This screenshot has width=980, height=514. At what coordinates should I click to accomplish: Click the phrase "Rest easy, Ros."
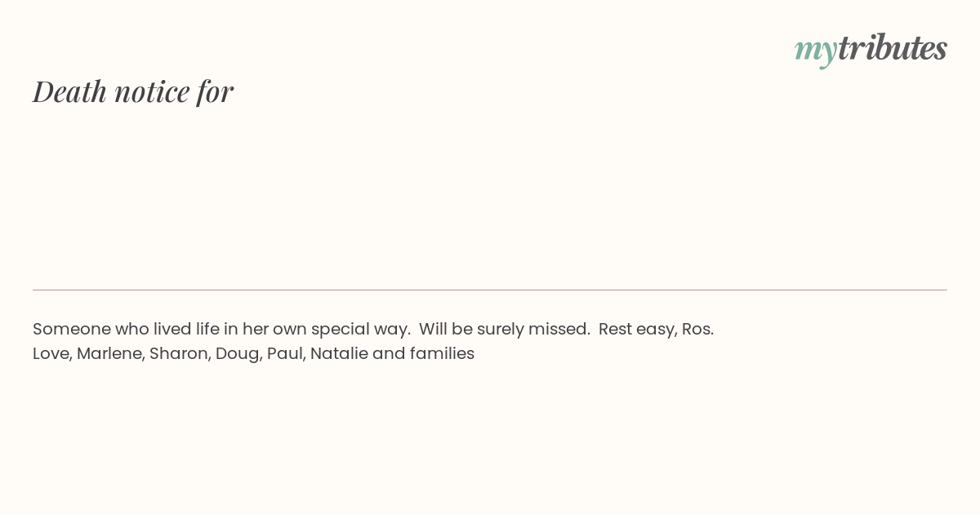(656, 330)
